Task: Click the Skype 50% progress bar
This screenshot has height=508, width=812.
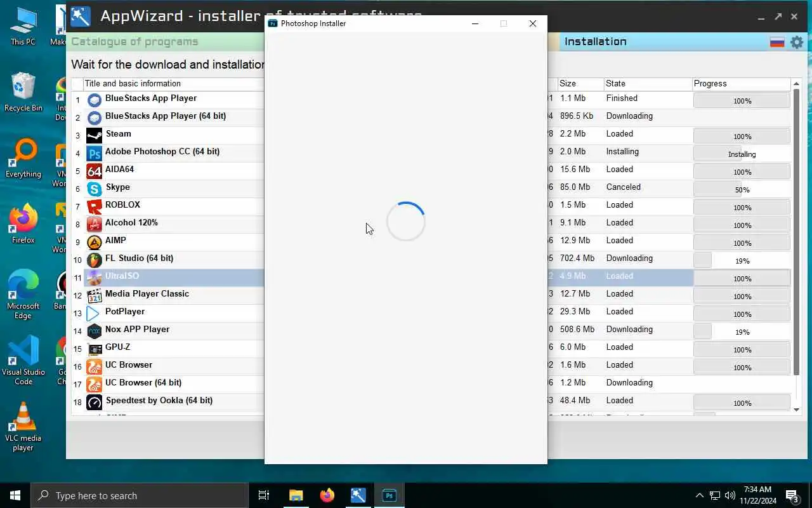Action: pyautogui.click(x=742, y=189)
